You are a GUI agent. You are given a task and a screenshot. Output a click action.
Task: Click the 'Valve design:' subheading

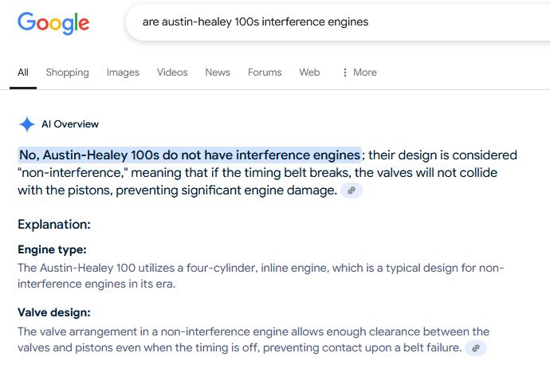coord(54,312)
